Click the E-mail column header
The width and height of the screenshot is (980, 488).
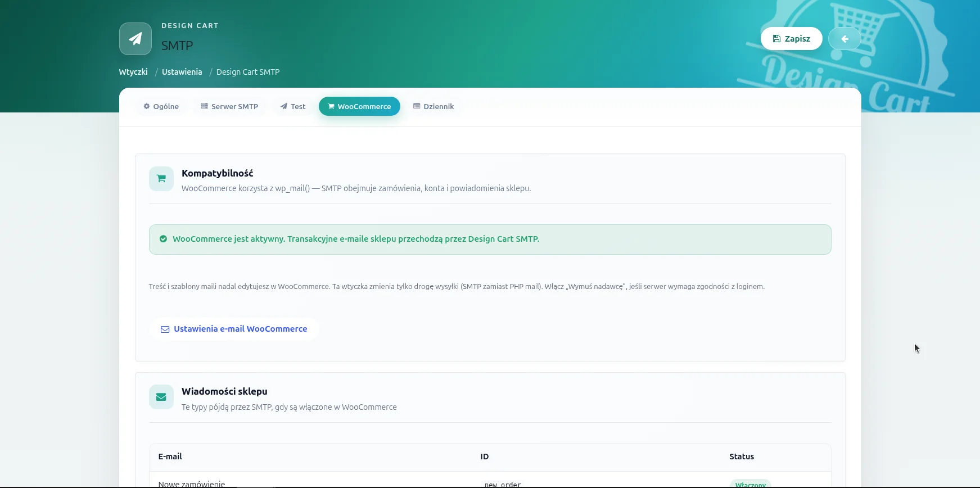(170, 457)
